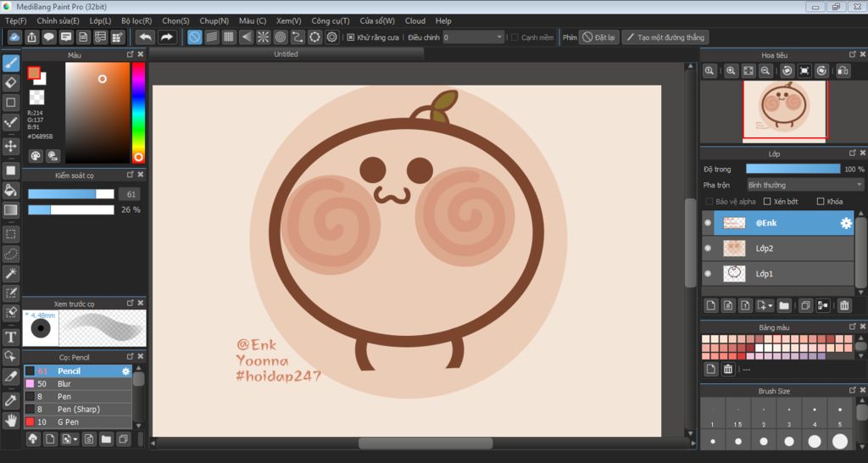Enable Xén bớt checkbox
This screenshot has height=463, width=868.
[767, 202]
